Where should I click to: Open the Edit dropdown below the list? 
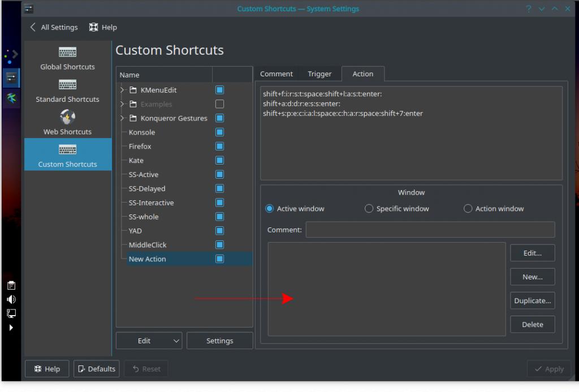coord(149,341)
